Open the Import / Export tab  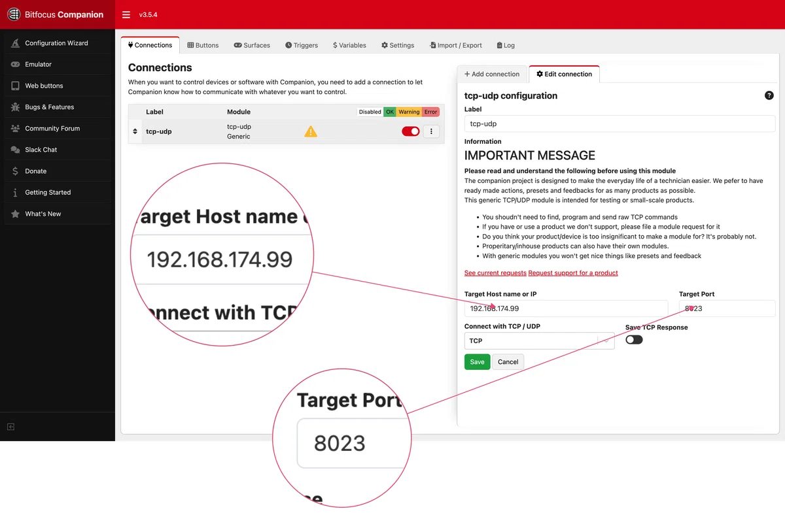(455, 45)
